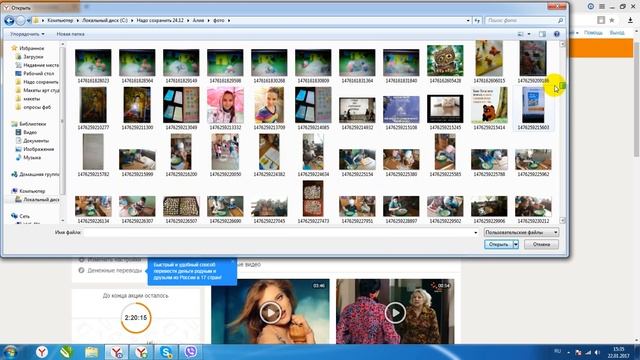Refresh the folder via address bar button
Image resolution: width=640 pixels, height=360 pixels.
click(x=477, y=20)
